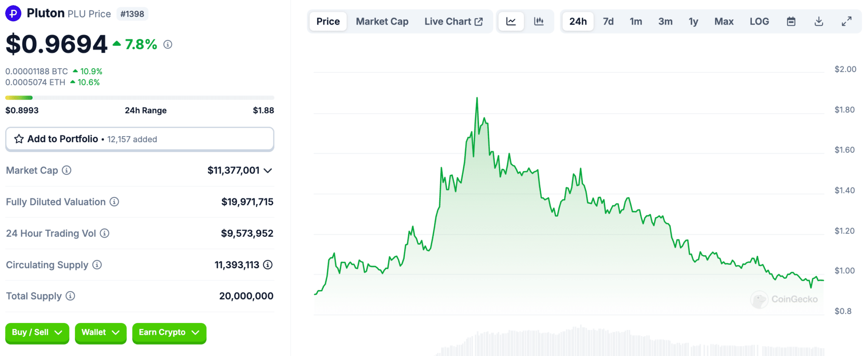Show 24 Hour Trading Vol info icon

click(x=105, y=233)
